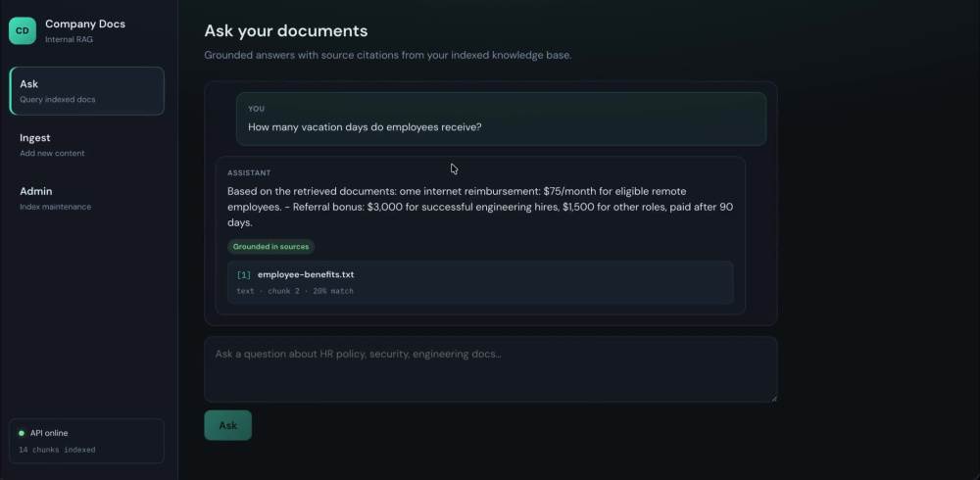
Task: Focus the question input text area
Action: tap(491, 369)
